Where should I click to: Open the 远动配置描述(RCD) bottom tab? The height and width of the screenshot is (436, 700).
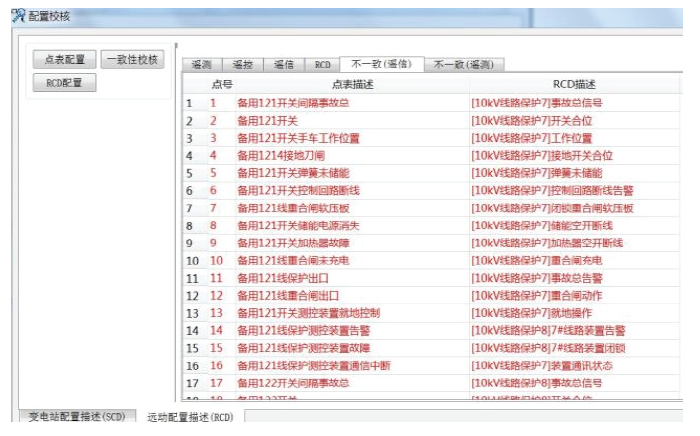pos(190,417)
